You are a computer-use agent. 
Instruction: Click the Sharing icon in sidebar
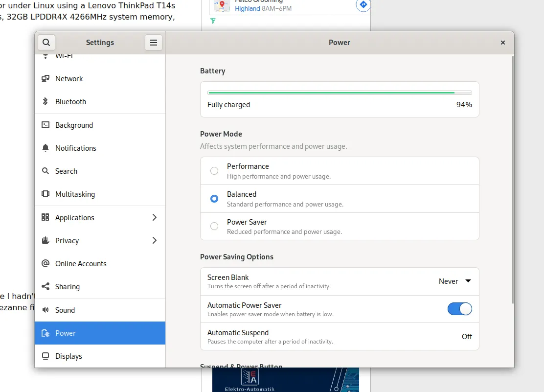(45, 287)
